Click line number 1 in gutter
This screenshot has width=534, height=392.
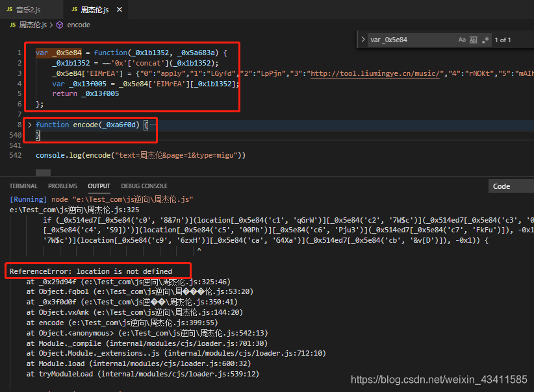tap(19, 53)
